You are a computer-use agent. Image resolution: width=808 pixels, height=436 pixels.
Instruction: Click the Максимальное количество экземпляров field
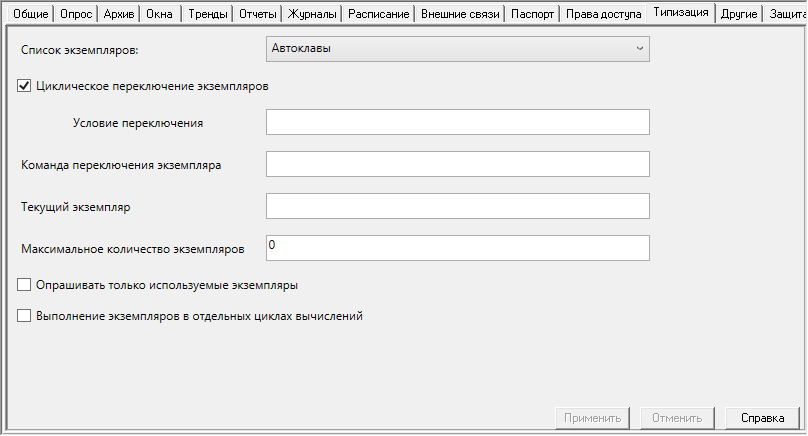(458, 248)
